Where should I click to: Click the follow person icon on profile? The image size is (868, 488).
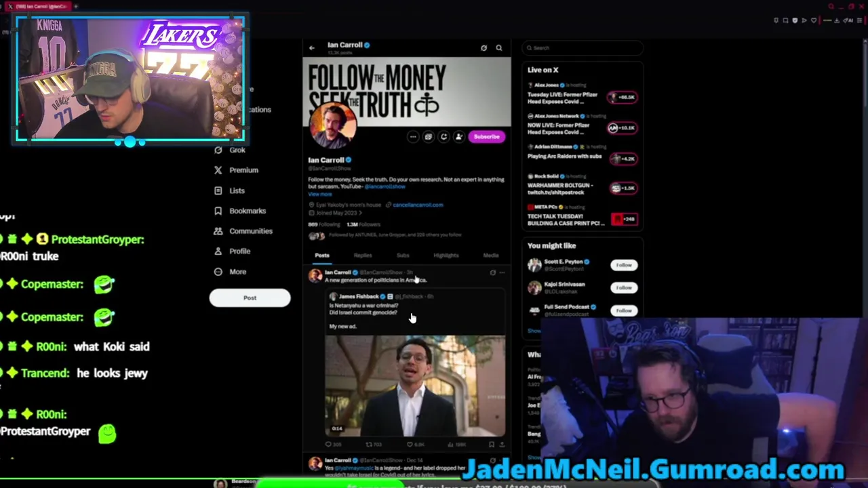tap(459, 137)
